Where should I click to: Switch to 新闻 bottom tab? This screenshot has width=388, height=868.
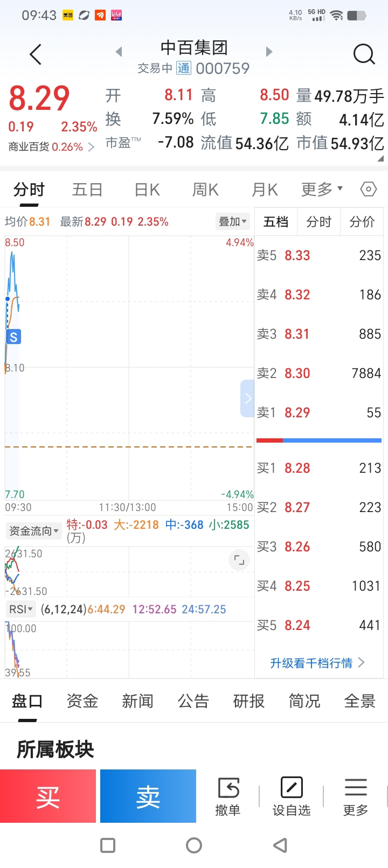(x=138, y=701)
